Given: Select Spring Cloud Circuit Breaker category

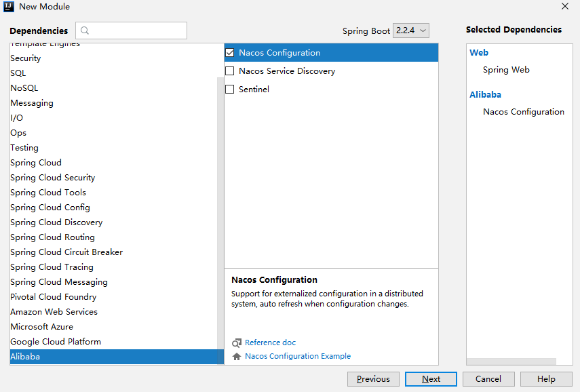Looking at the screenshot, I should click(x=66, y=252).
